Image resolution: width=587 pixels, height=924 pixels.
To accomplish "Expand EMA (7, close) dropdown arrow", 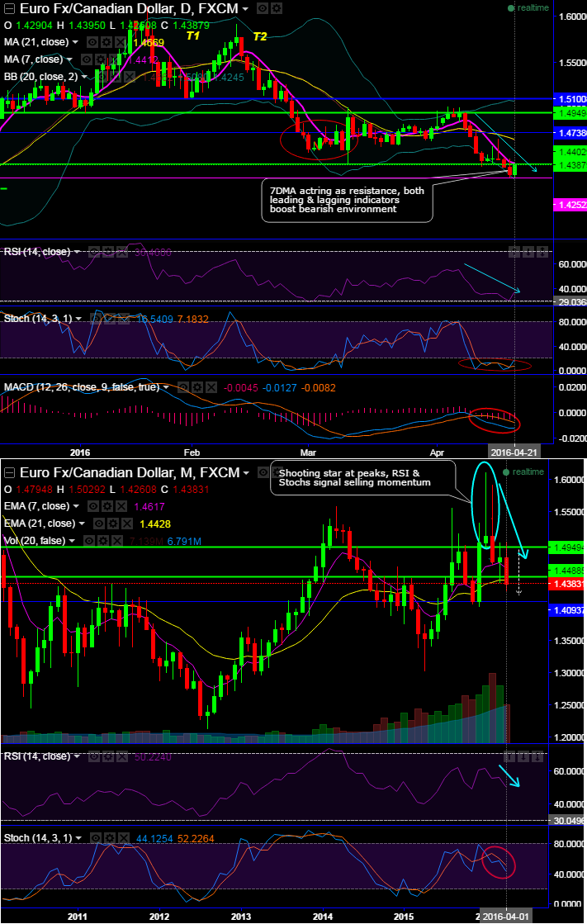I will pos(76,507).
